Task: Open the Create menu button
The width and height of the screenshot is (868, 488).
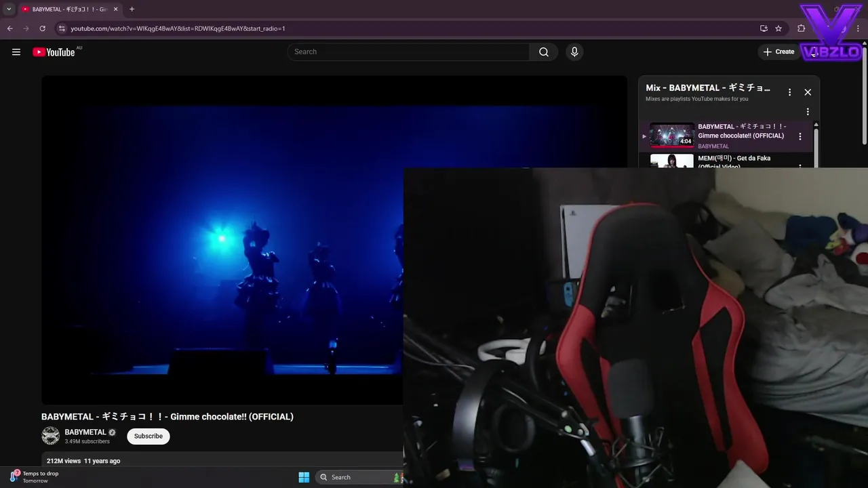Action: (x=778, y=52)
